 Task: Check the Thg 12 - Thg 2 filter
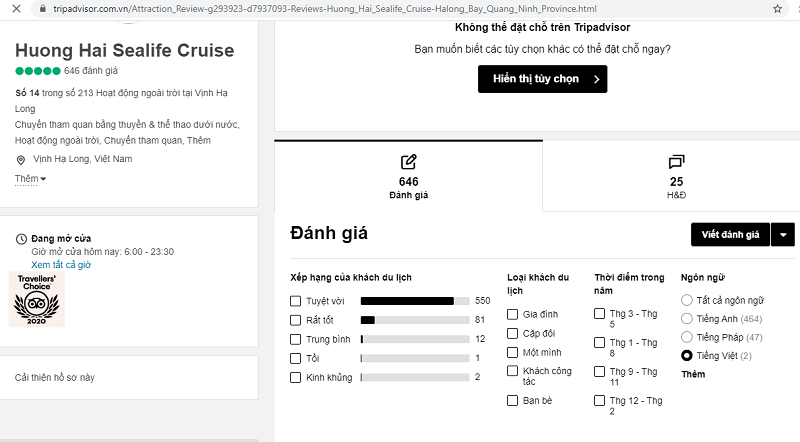pyautogui.click(x=599, y=401)
